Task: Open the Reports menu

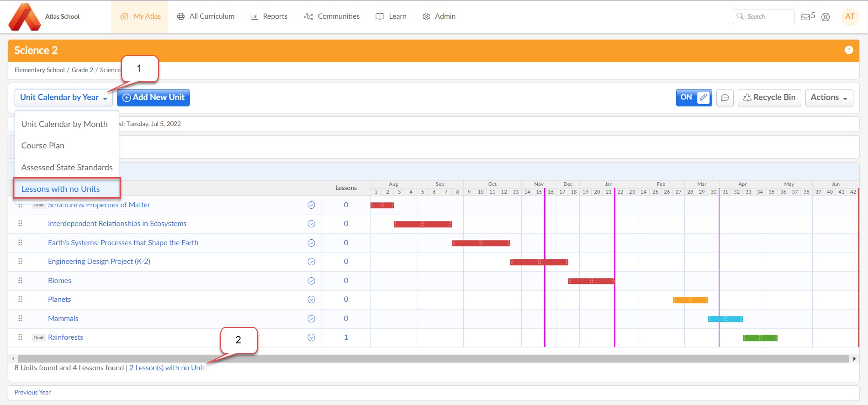Action: click(x=269, y=16)
